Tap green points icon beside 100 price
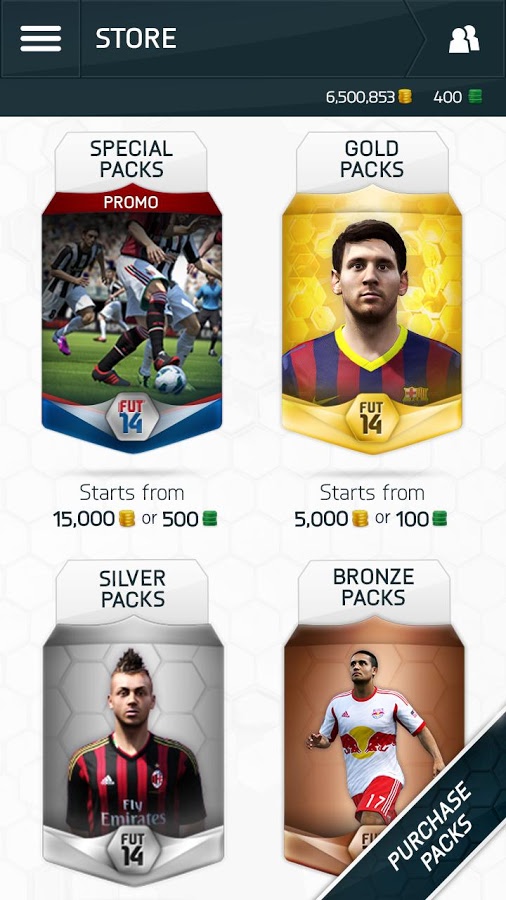 pyautogui.click(x=439, y=519)
